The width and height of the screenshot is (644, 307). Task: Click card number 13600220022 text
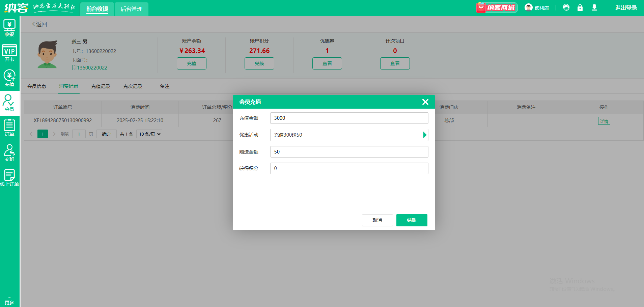101,51
